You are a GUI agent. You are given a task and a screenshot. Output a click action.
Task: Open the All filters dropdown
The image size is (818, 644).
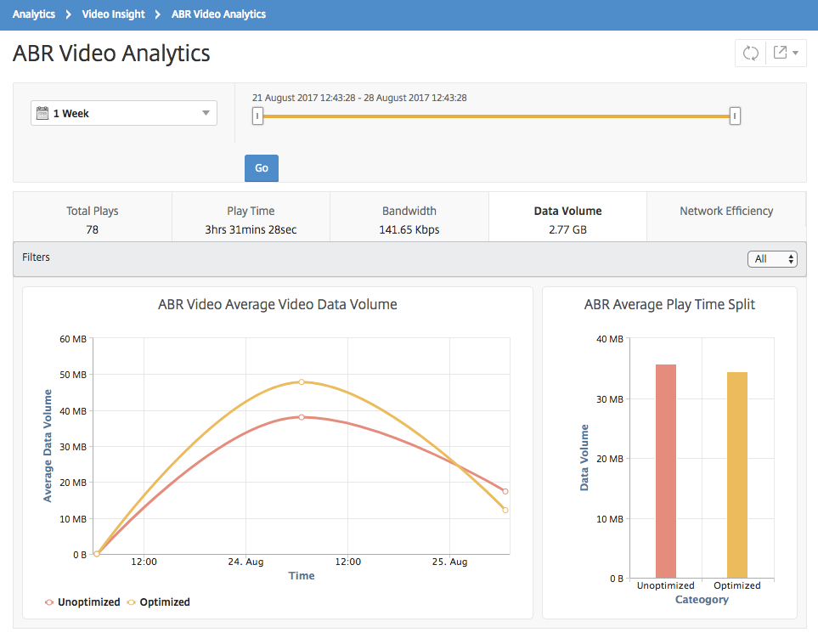pyautogui.click(x=772, y=259)
